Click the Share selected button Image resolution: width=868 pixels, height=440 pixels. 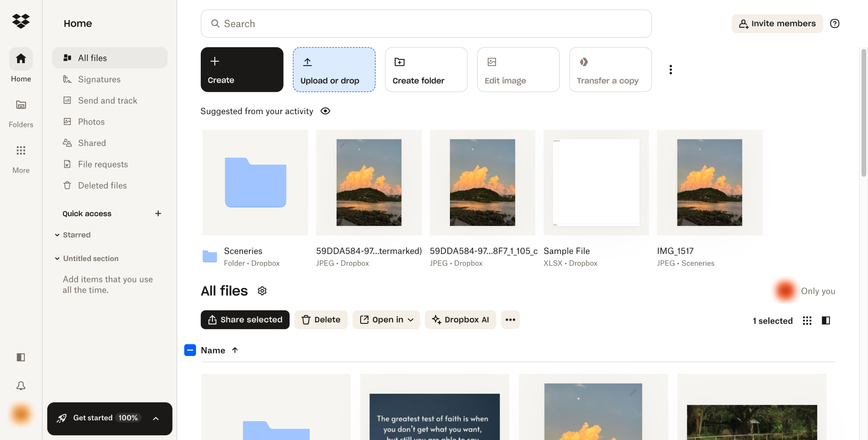tap(245, 319)
